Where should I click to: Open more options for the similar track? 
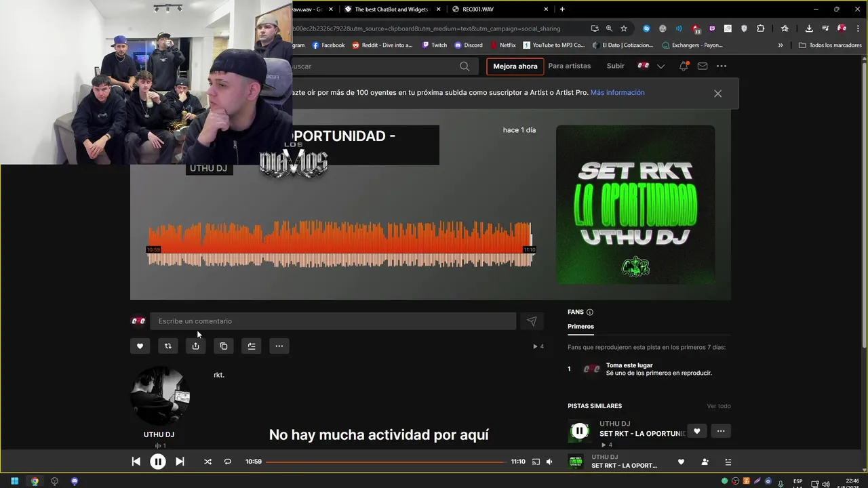coord(721,431)
